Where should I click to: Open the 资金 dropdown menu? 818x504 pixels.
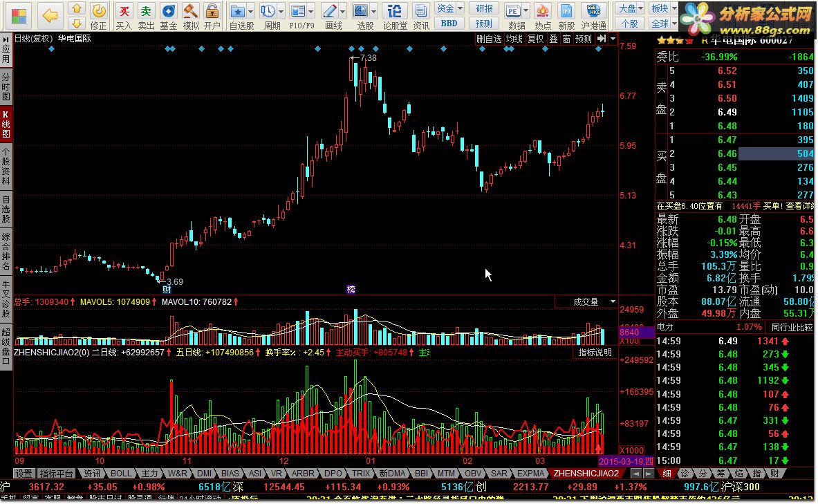click(449, 8)
